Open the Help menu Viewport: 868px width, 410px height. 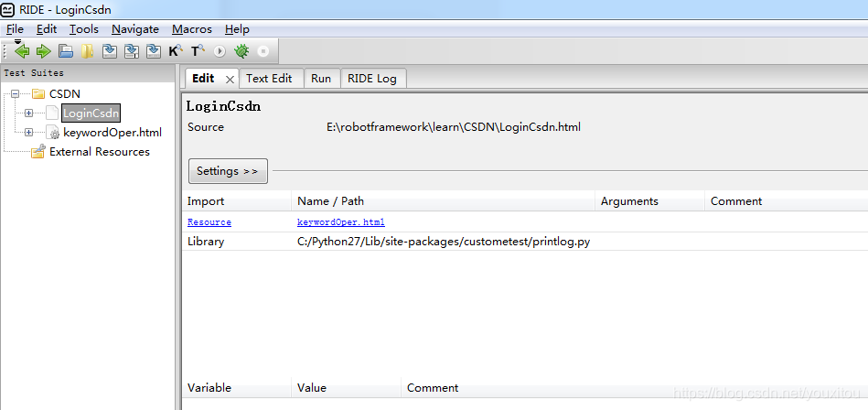[x=237, y=29]
